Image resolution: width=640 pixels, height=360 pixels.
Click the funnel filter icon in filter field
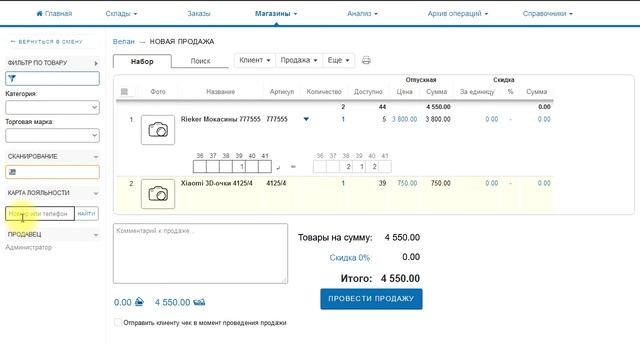pos(12,78)
